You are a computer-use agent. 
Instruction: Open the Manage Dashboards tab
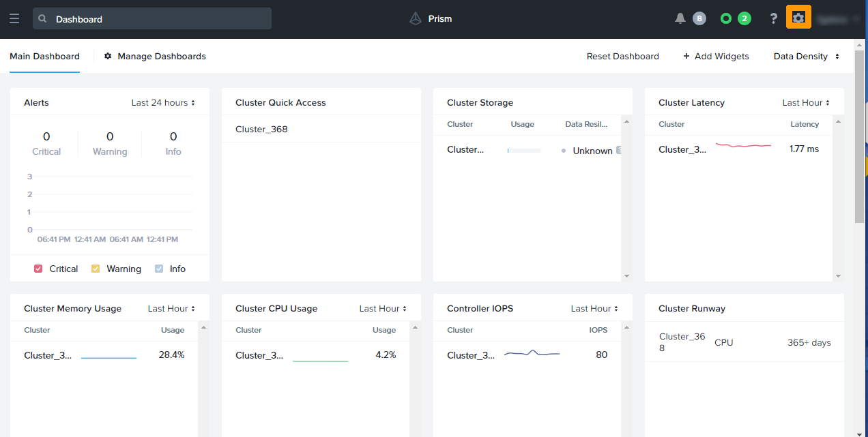(161, 56)
